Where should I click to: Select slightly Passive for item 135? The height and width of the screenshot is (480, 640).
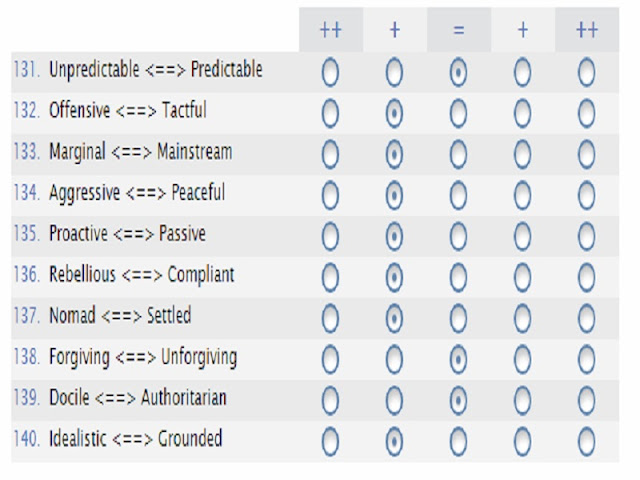(x=522, y=236)
